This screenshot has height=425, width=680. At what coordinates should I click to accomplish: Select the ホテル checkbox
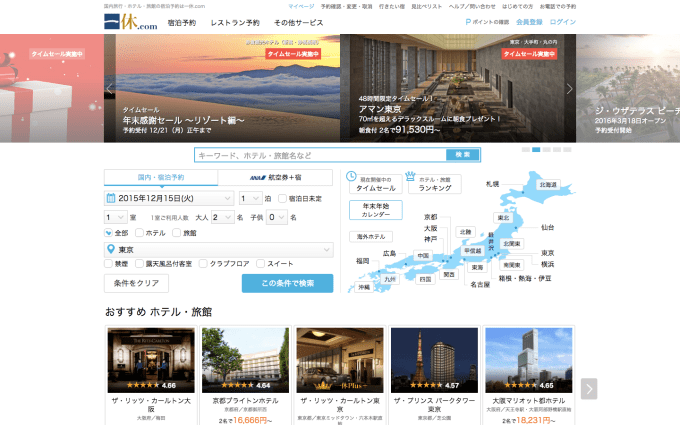tap(139, 233)
